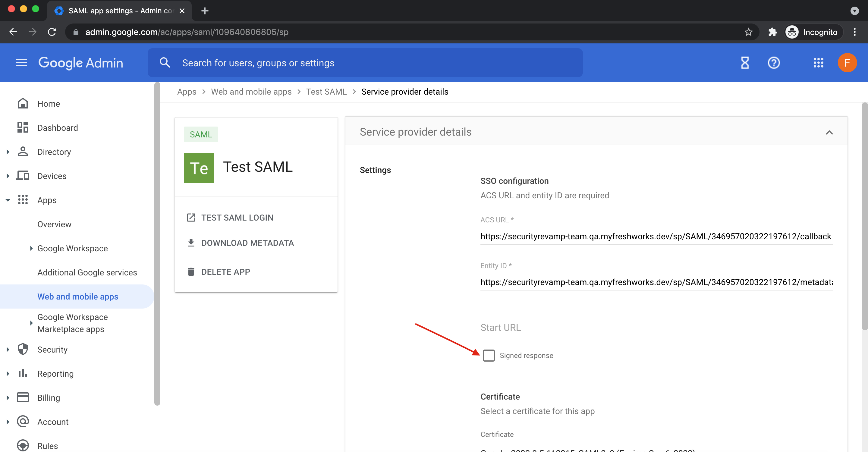Open the Dashboard sidebar item
868x452 pixels.
click(57, 128)
